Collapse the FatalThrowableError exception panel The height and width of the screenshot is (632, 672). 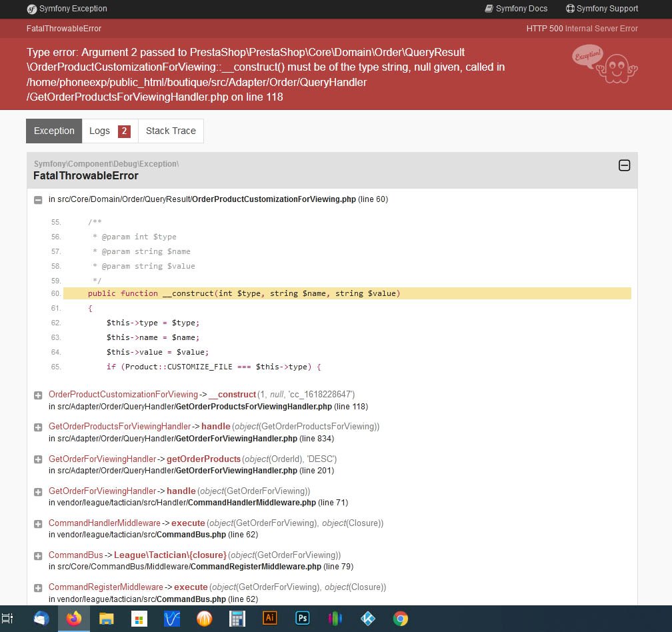pos(624,165)
